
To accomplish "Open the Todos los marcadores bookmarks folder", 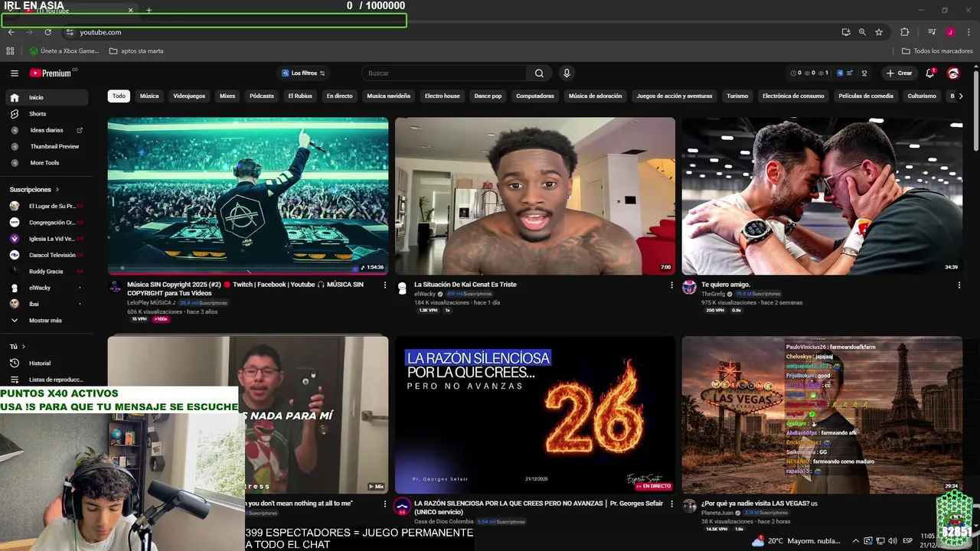I will click(937, 51).
